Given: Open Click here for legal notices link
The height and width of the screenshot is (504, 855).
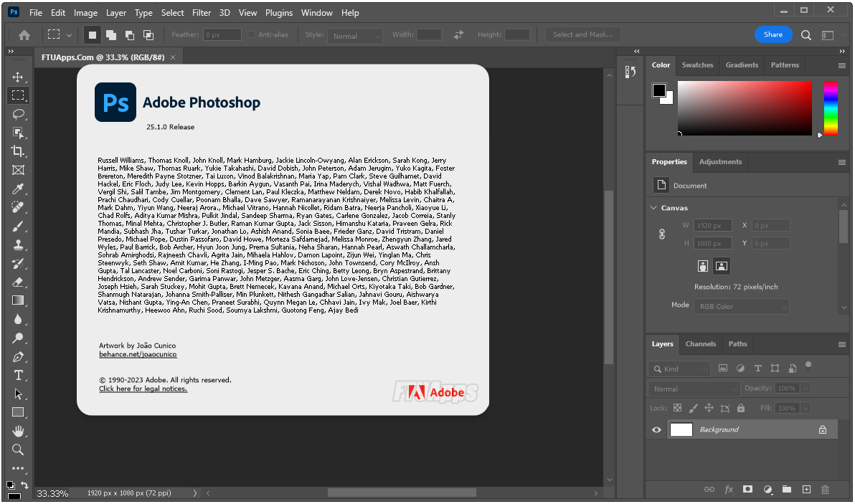Looking at the screenshot, I should 143,389.
